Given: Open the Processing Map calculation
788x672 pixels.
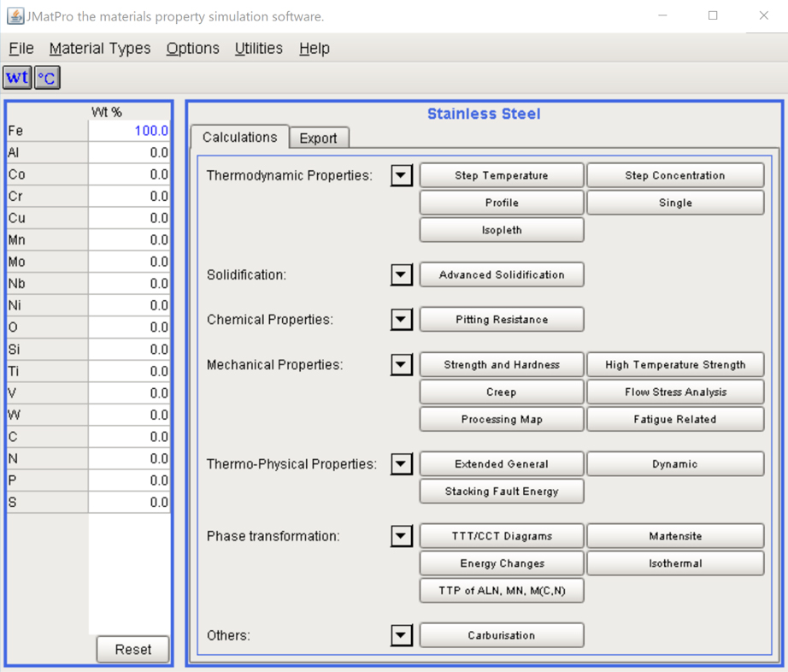Looking at the screenshot, I should coord(502,419).
